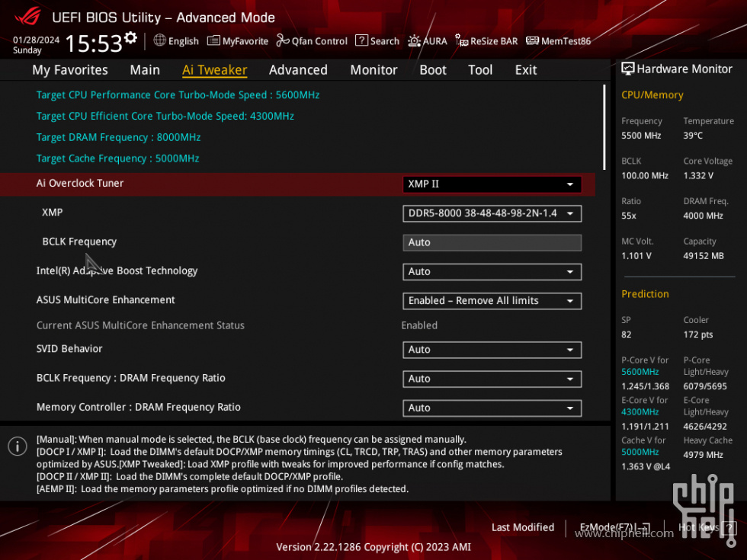Click the BCLK Frequency Auto input field
The width and height of the screenshot is (747, 560).
tap(492, 242)
